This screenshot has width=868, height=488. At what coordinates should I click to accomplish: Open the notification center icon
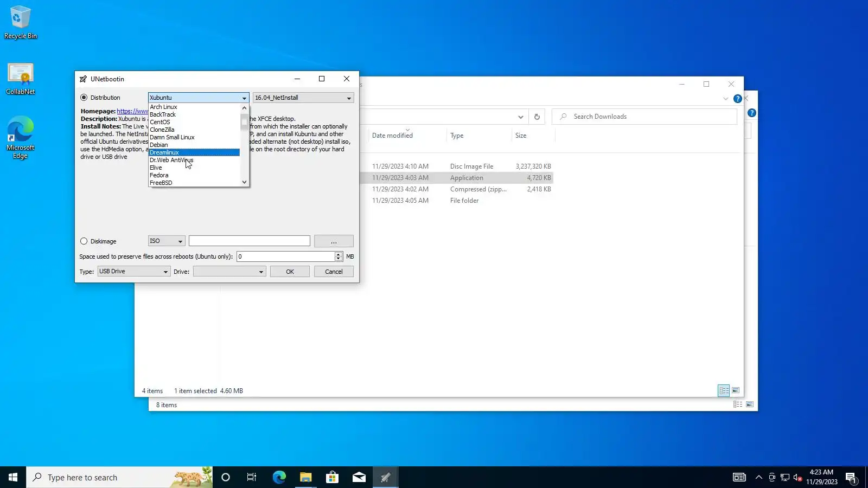(x=851, y=477)
